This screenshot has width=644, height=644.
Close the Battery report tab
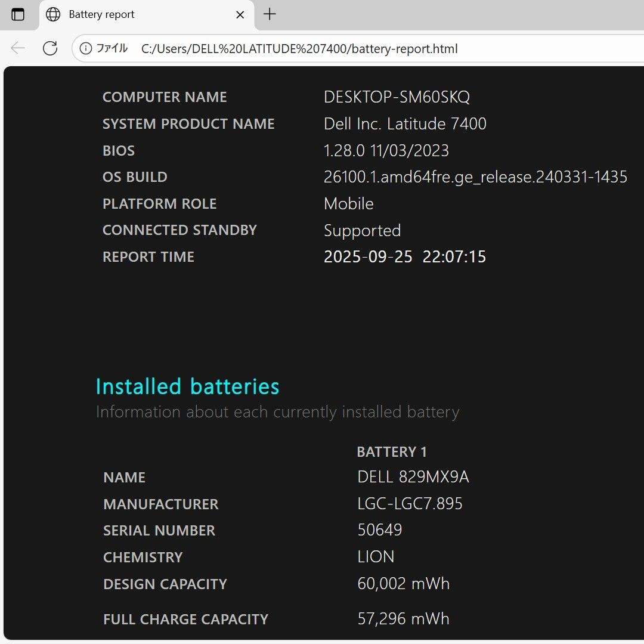240,14
